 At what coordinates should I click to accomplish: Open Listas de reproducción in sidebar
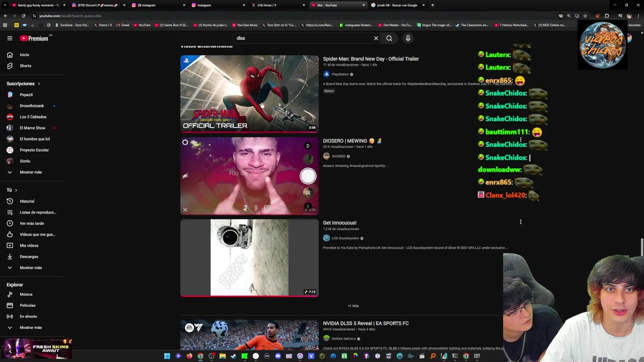coord(32,212)
